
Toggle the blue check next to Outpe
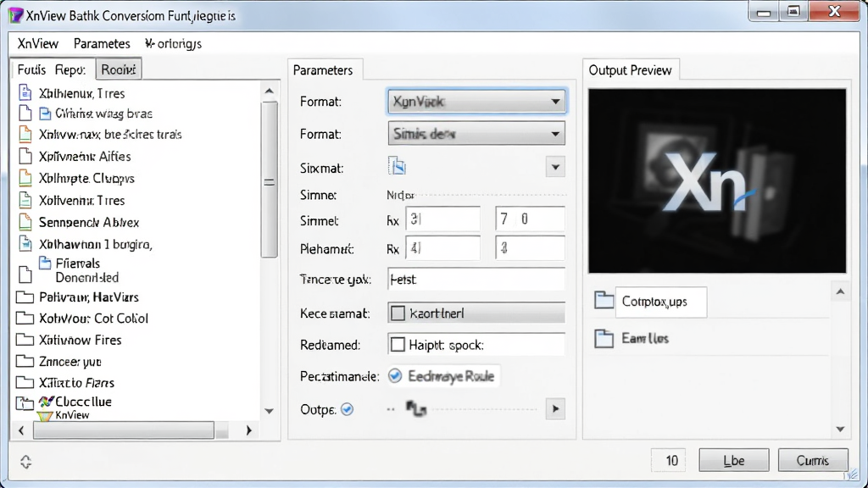click(x=347, y=409)
